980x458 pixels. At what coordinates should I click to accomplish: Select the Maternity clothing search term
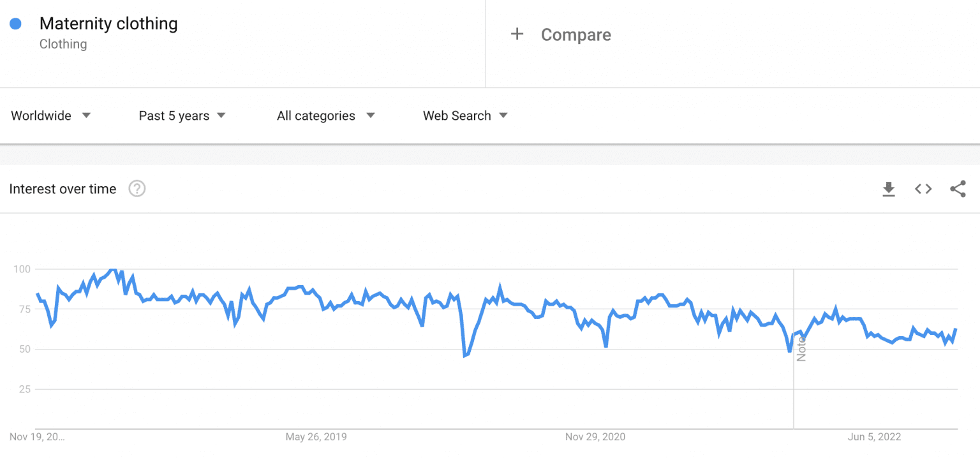point(108,24)
